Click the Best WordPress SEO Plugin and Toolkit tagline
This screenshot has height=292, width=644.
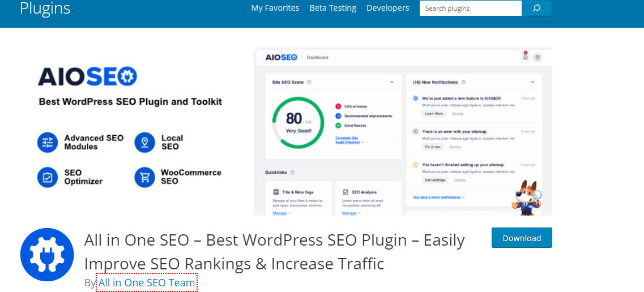[130, 101]
